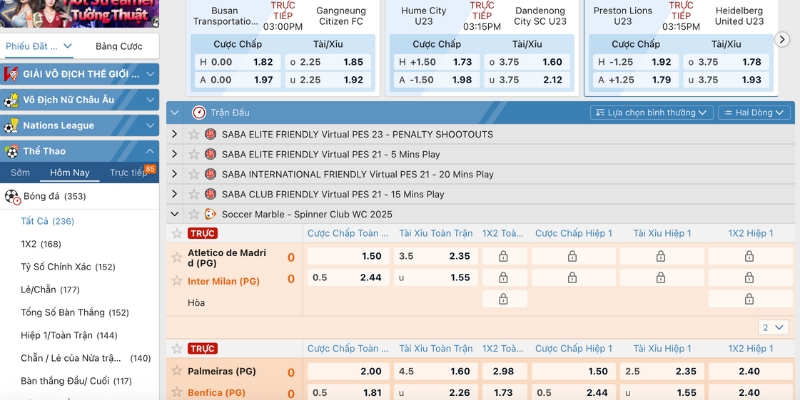Expand SABA INTERNATIONAL FRIENDLY 20 Mins Play row
This screenshot has height=400, width=800.
tap(174, 174)
